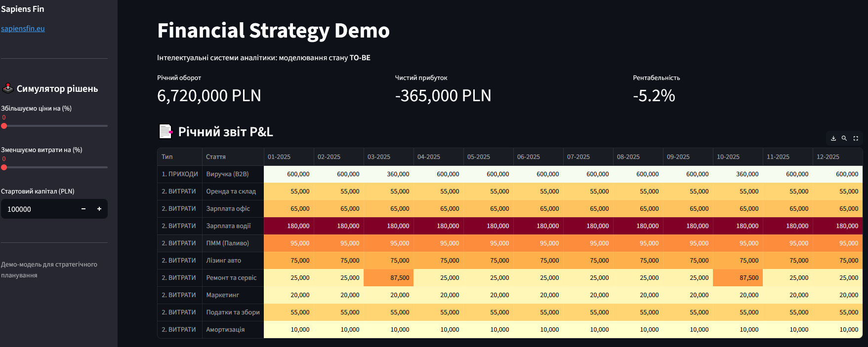Click the joystick icon beside Симулятор рішень
868x347 pixels.
8,89
